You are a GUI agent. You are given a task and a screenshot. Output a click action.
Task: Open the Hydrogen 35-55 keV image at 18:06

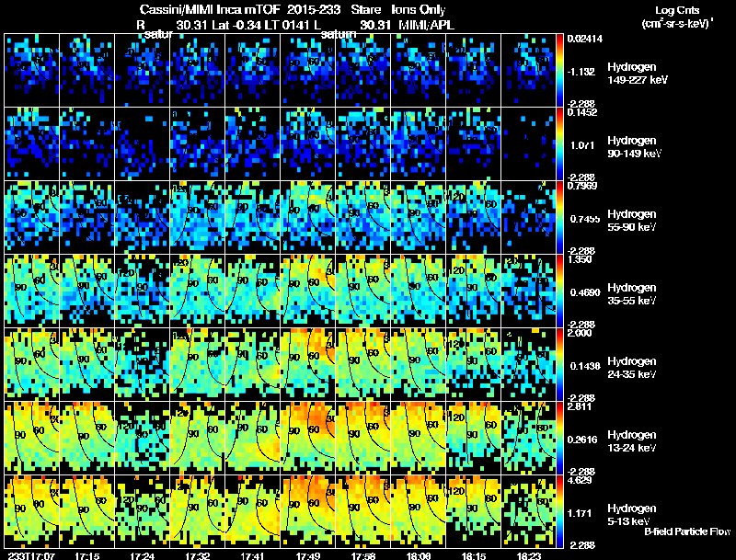point(419,291)
